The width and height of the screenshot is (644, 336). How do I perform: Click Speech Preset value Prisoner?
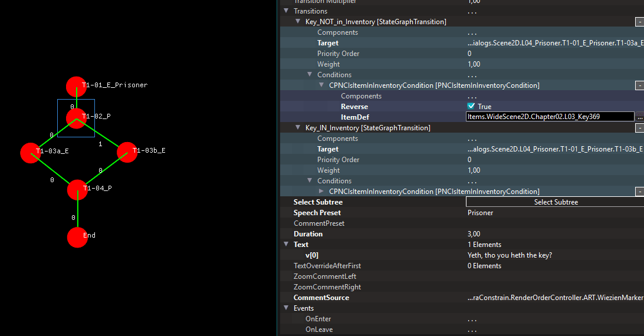[480, 213]
